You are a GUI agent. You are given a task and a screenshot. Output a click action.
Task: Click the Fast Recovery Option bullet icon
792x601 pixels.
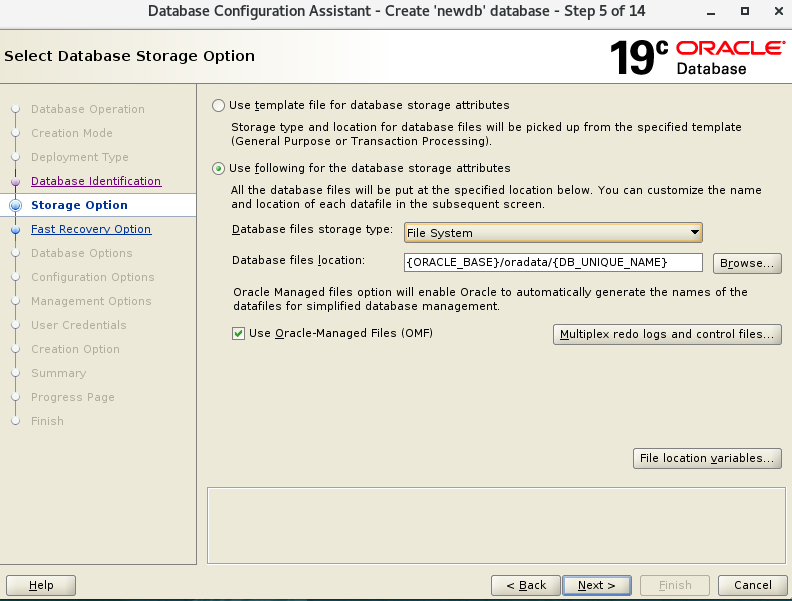coord(16,229)
